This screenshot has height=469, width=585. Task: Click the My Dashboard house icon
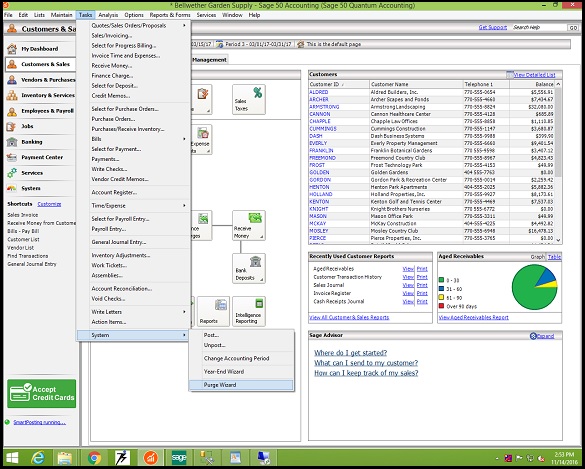click(x=12, y=49)
